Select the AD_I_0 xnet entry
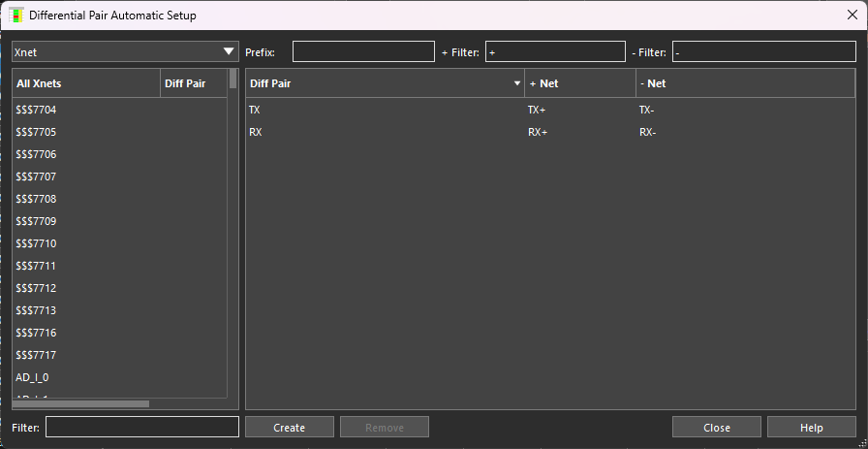The image size is (868, 449). (33, 378)
